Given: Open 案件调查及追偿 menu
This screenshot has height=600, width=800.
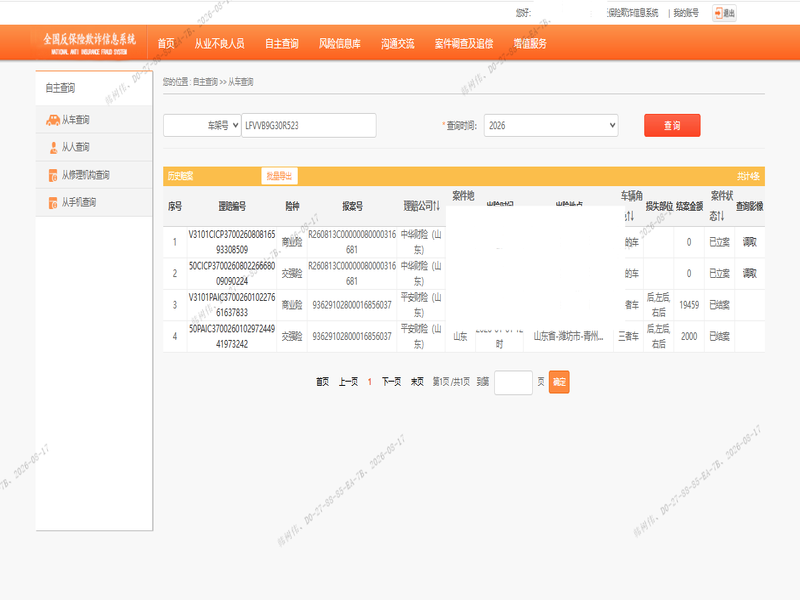Looking at the screenshot, I should (464, 43).
